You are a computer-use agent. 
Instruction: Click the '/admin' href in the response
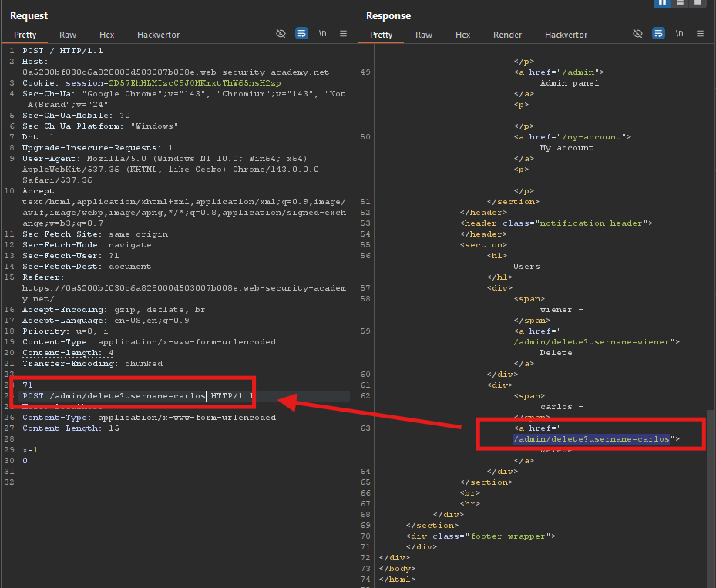578,72
